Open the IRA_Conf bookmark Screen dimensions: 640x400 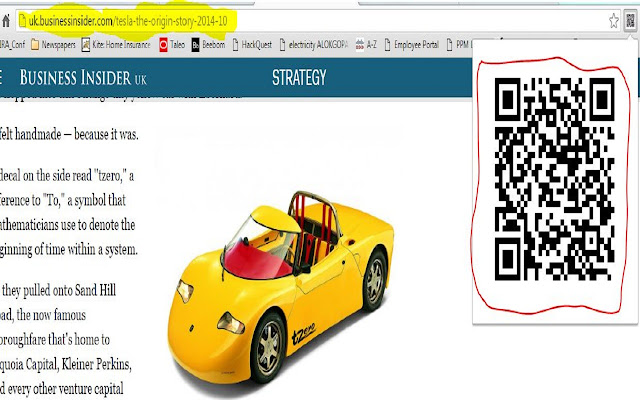click(x=12, y=44)
